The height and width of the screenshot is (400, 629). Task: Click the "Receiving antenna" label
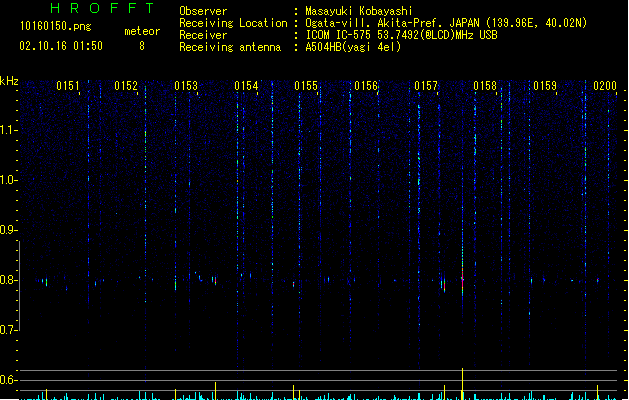[x=230, y=47]
